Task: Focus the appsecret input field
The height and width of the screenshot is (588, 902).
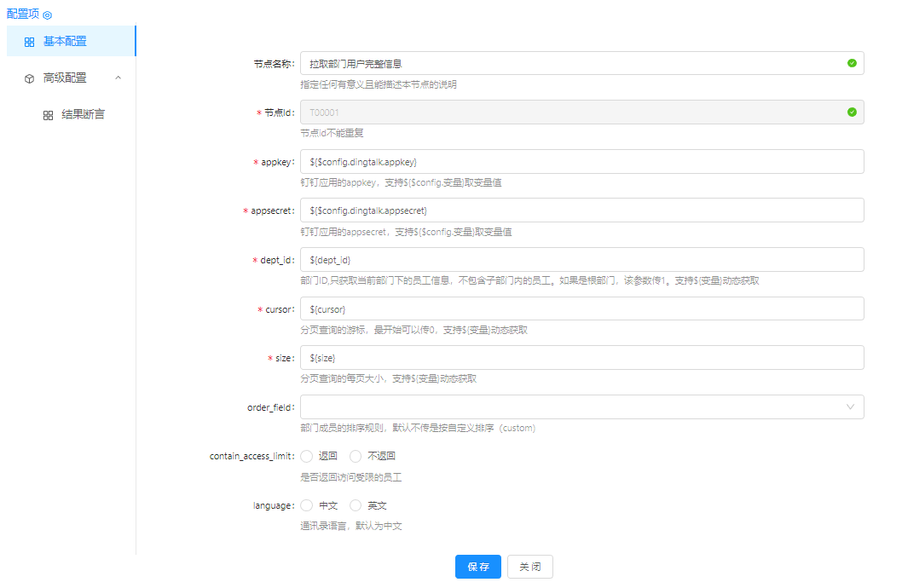Action: pos(581,210)
